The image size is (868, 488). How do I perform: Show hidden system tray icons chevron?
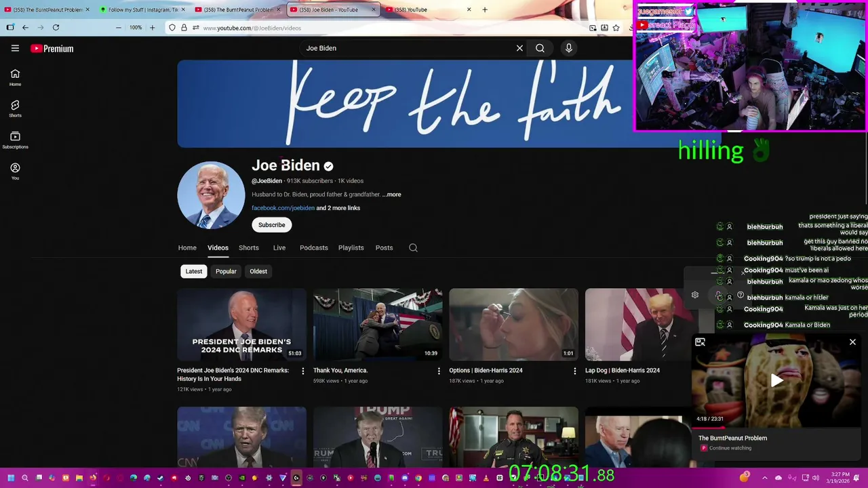765,478
